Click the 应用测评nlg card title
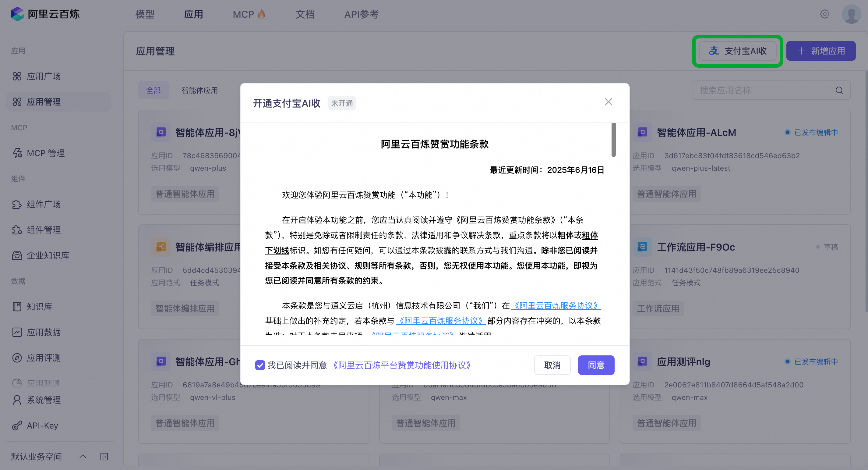 tap(683, 361)
